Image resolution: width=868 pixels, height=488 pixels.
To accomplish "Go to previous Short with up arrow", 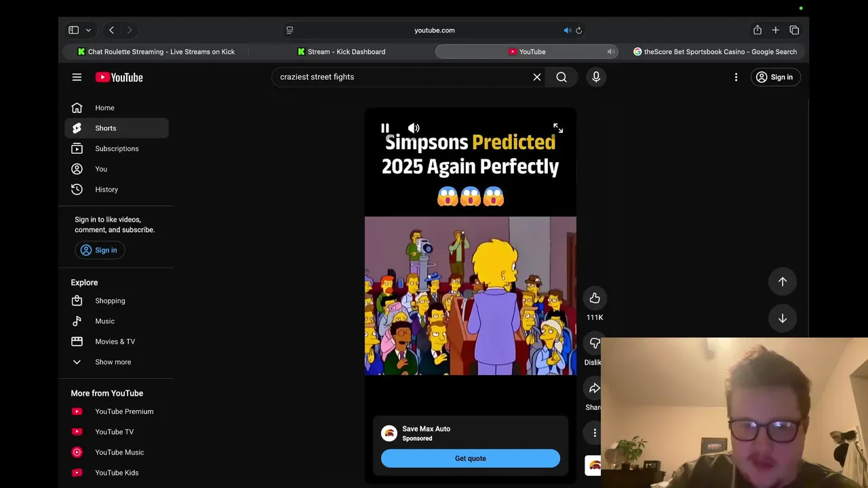I will [783, 282].
